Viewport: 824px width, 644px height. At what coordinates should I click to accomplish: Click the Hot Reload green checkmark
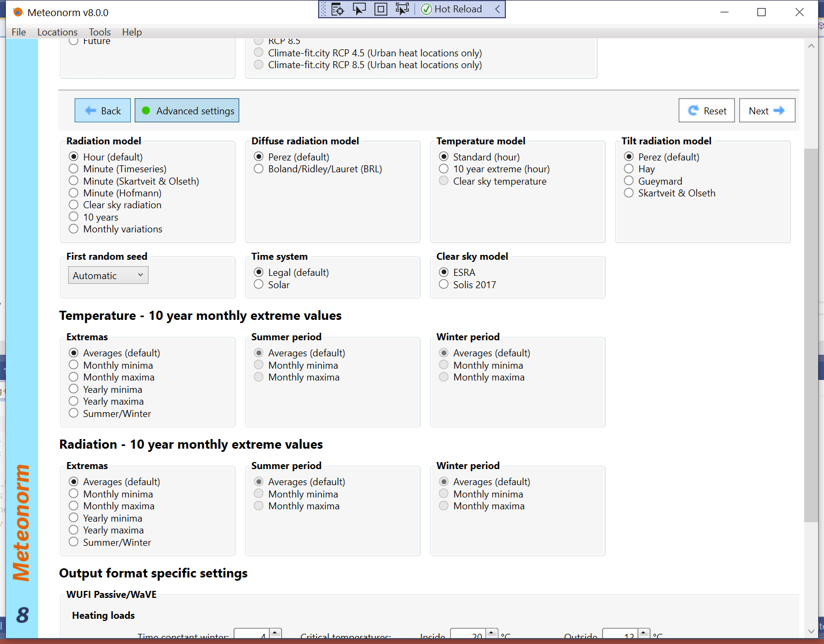pyautogui.click(x=426, y=9)
